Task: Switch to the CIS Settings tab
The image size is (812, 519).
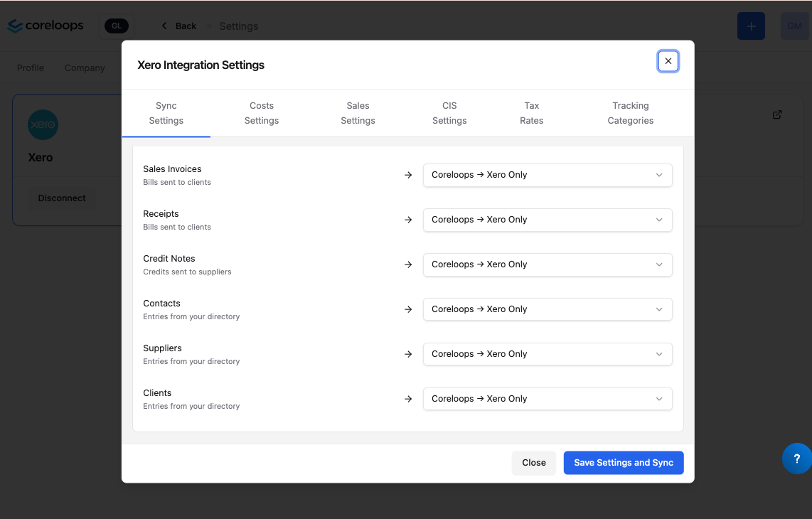Action: tap(449, 113)
